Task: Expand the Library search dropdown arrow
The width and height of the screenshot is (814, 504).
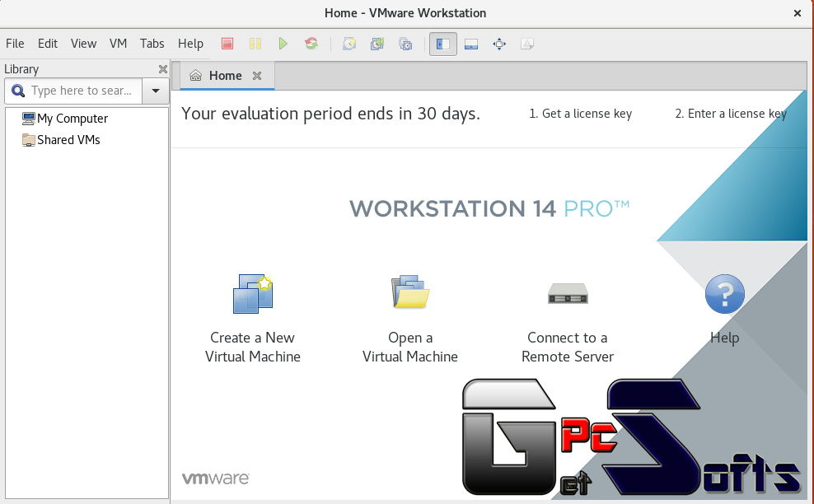Action: point(155,91)
